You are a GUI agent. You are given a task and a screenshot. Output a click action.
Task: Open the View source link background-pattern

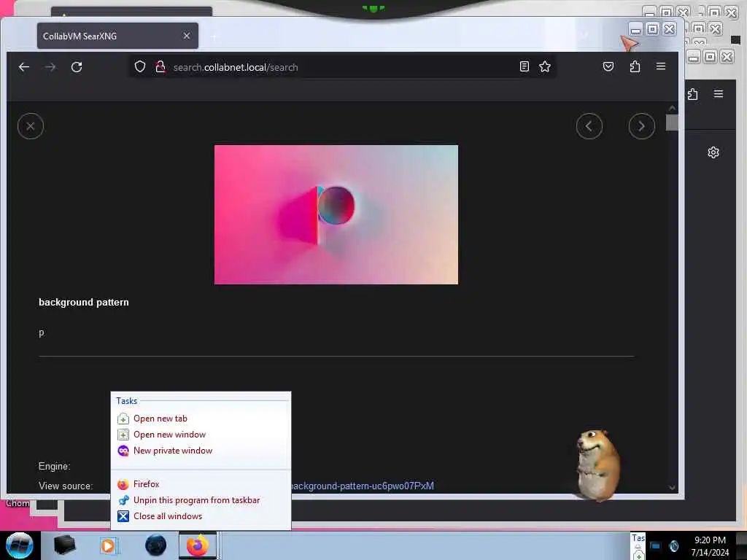(x=363, y=486)
